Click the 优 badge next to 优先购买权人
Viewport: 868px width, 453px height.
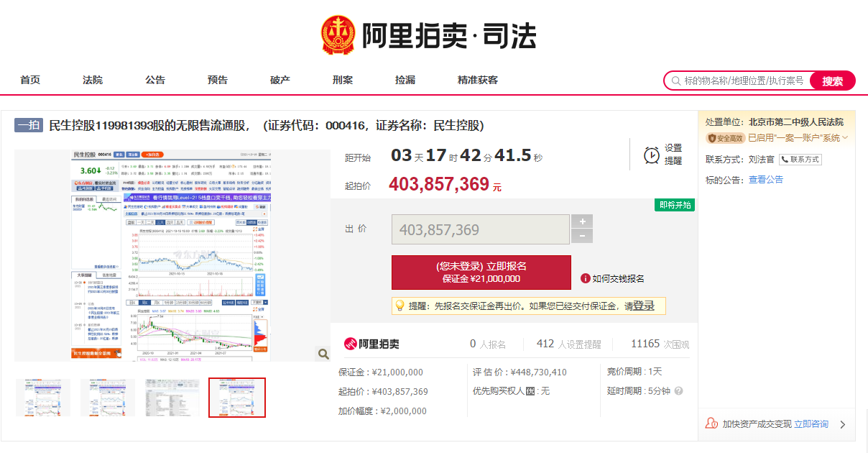(530, 391)
